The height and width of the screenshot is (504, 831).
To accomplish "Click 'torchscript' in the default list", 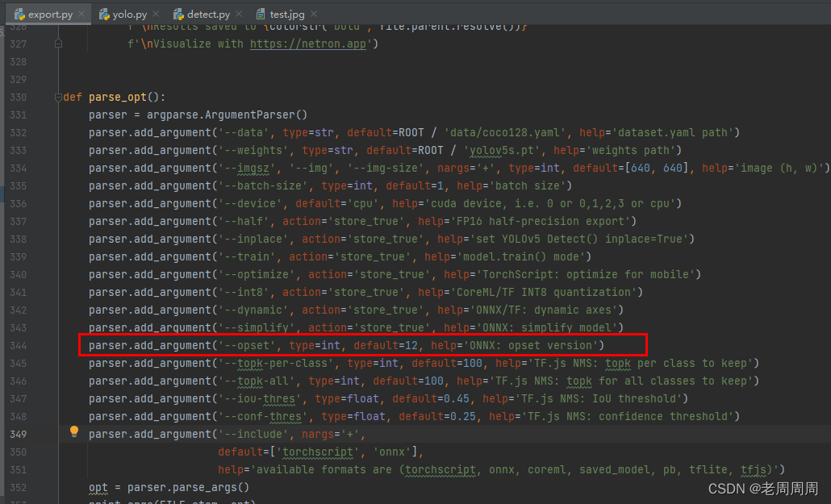I will [318, 452].
